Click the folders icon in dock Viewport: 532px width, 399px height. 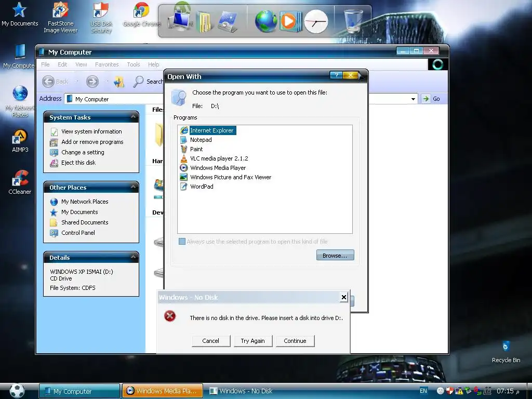click(x=204, y=22)
